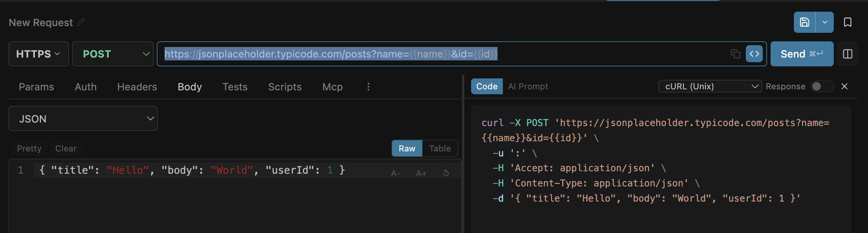This screenshot has width=868, height=233.
Task: Open the Headers tab
Action: (137, 87)
